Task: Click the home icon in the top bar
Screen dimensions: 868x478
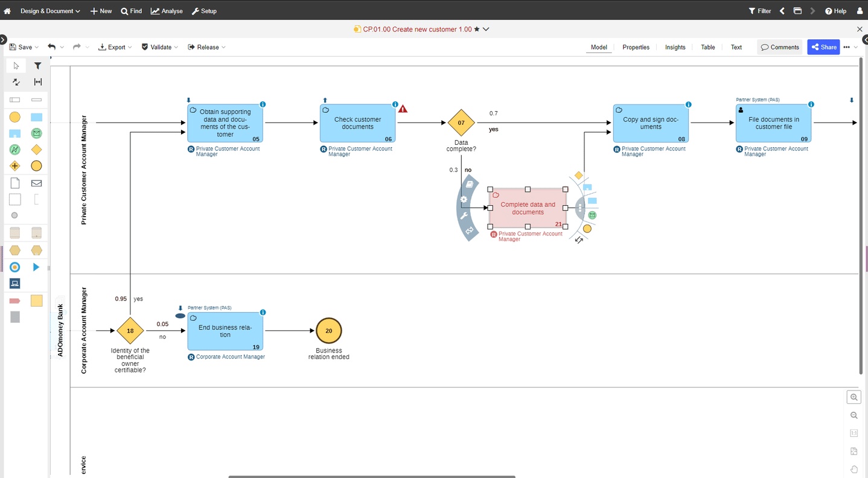Action: (7, 11)
